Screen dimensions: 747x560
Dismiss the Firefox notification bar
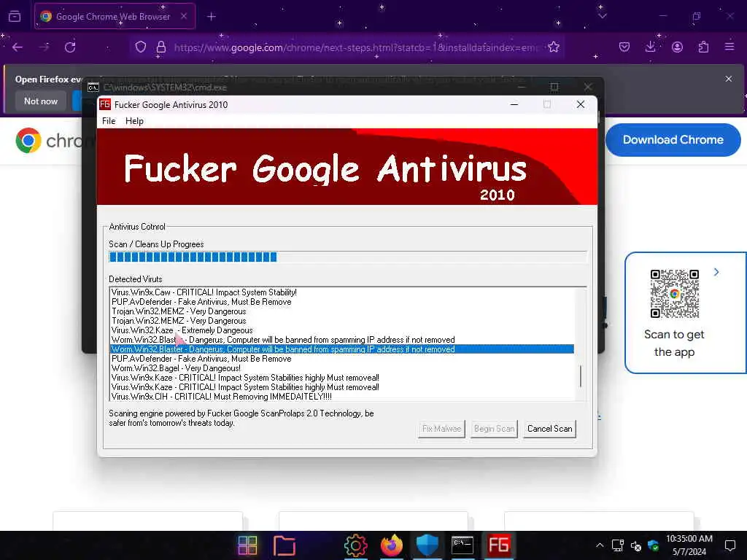[x=729, y=79]
